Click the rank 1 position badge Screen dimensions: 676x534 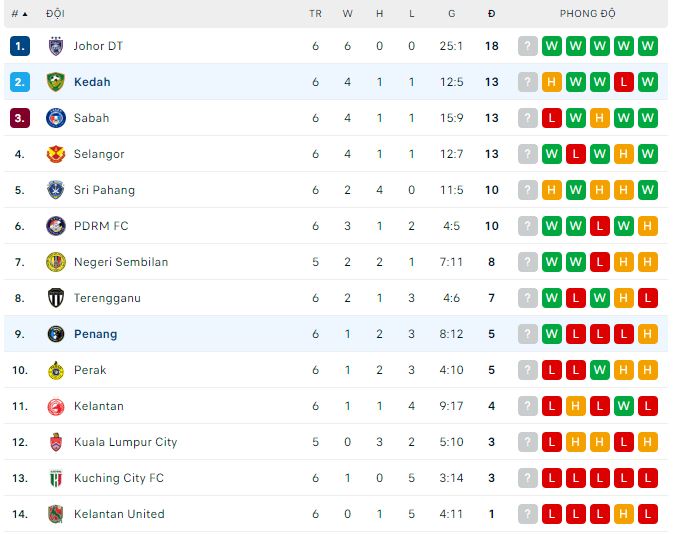tap(20, 46)
